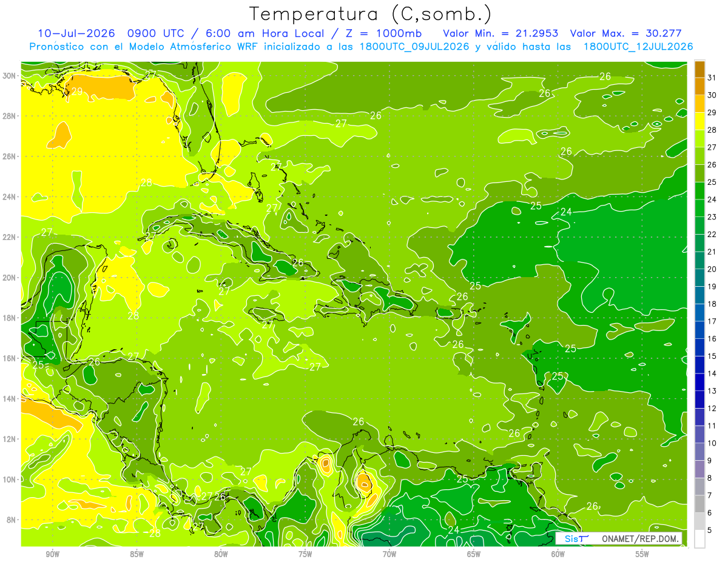The image size is (728, 562).
Task: Click the '29' contour label on the map
Action: pyautogui.click(x=77, y=92)
